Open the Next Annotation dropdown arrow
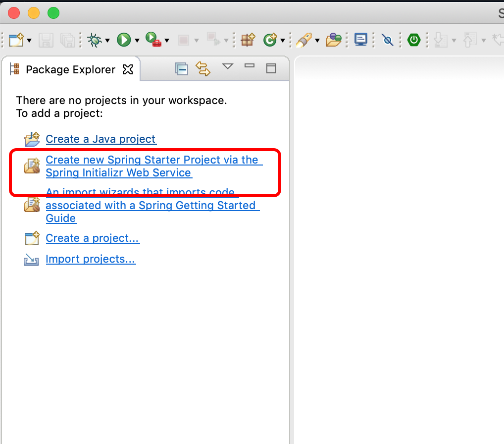Screen dimensions: 504x444 tap(454, 41)
